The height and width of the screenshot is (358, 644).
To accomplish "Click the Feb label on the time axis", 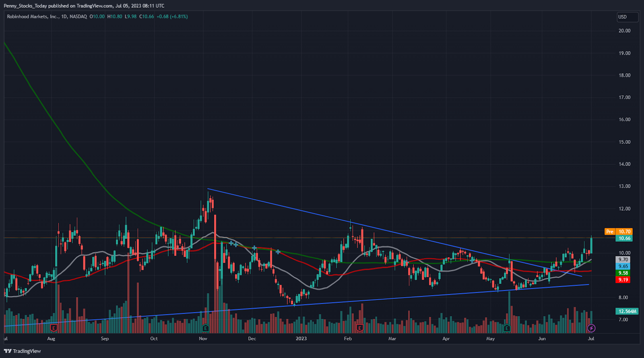I will coord(348,339).
